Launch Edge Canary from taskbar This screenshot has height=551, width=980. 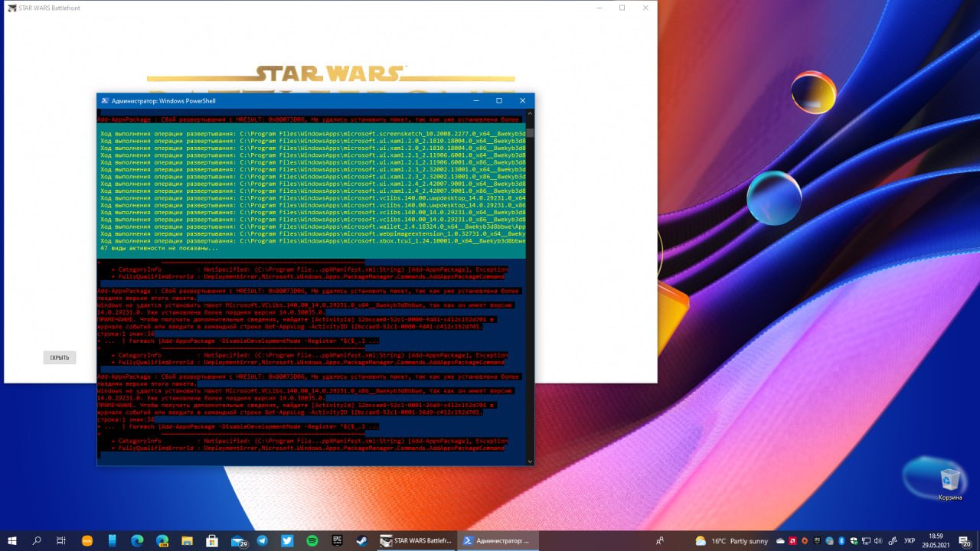pyautogui.click(x=162, y=540)
